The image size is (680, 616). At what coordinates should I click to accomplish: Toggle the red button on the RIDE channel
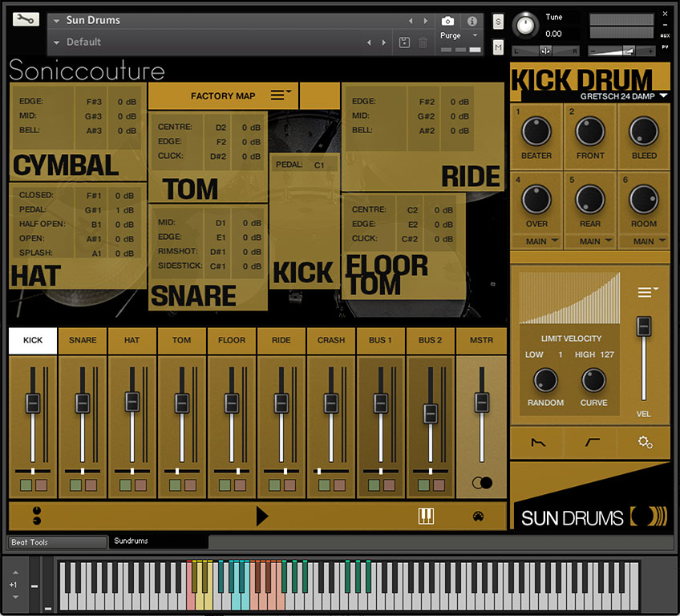click(x=289, y=485)
